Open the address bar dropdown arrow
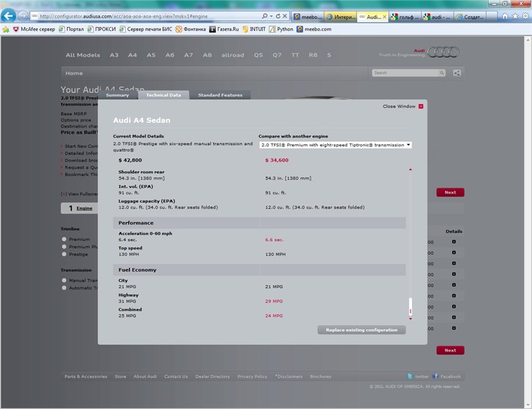 pyautogui.click(x=271, y=16)
